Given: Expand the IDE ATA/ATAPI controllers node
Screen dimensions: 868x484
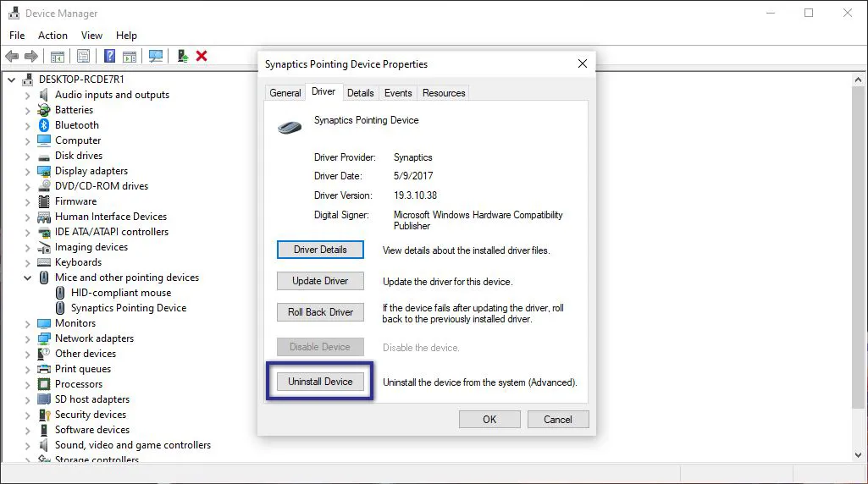Looking at the screenshot, I should 27,233.
